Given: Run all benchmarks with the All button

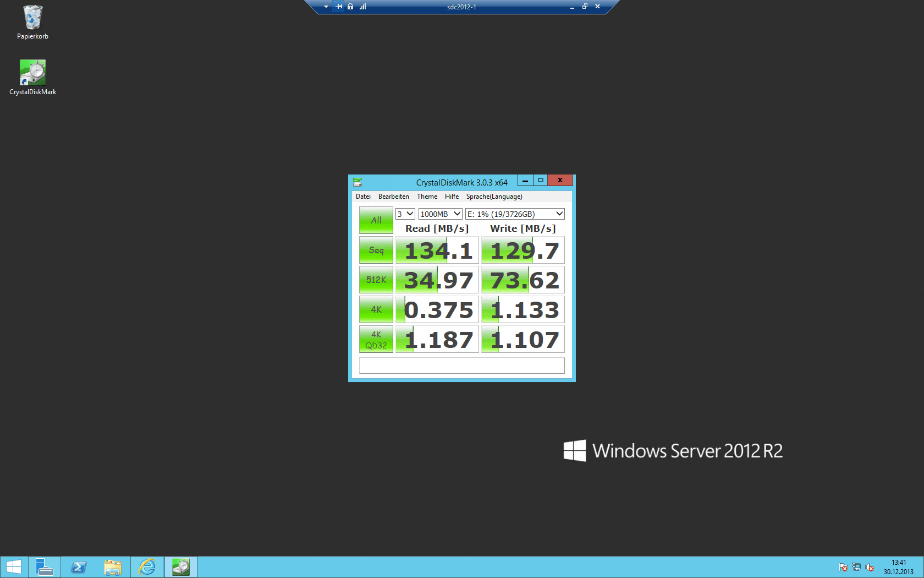Looking at the screenshot, I should tap(376, 220).
